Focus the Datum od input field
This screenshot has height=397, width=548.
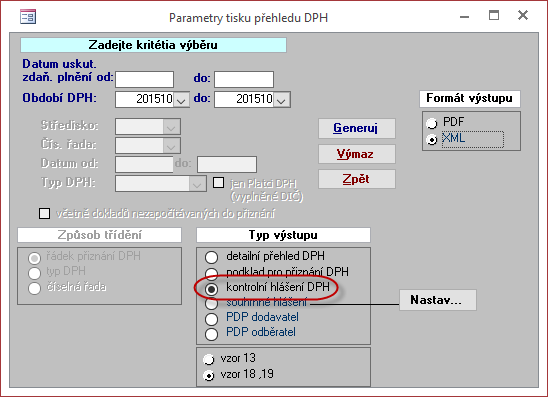pos(144,164)
